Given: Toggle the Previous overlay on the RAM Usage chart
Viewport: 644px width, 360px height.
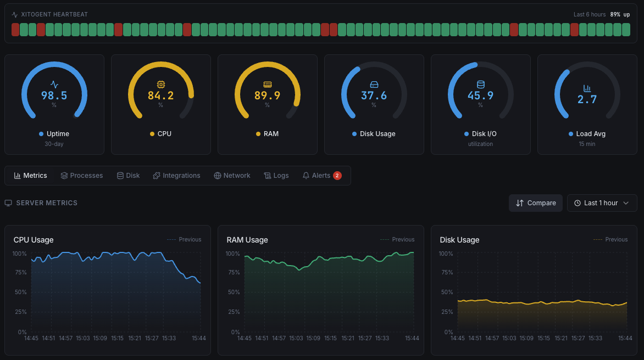Looking at the screenshot, I should tap(397, 239).
